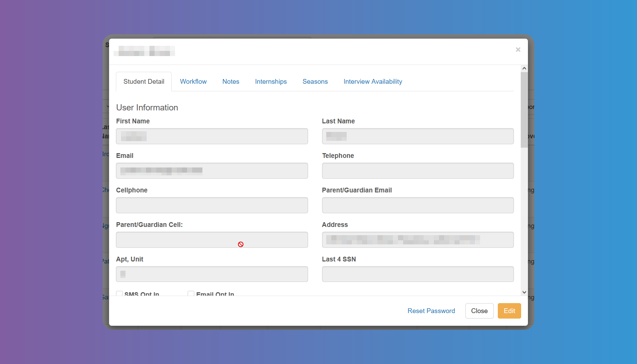Switch to the Workflow tab
The width and height of the screenshot is (637, 364).
[193, 82]
